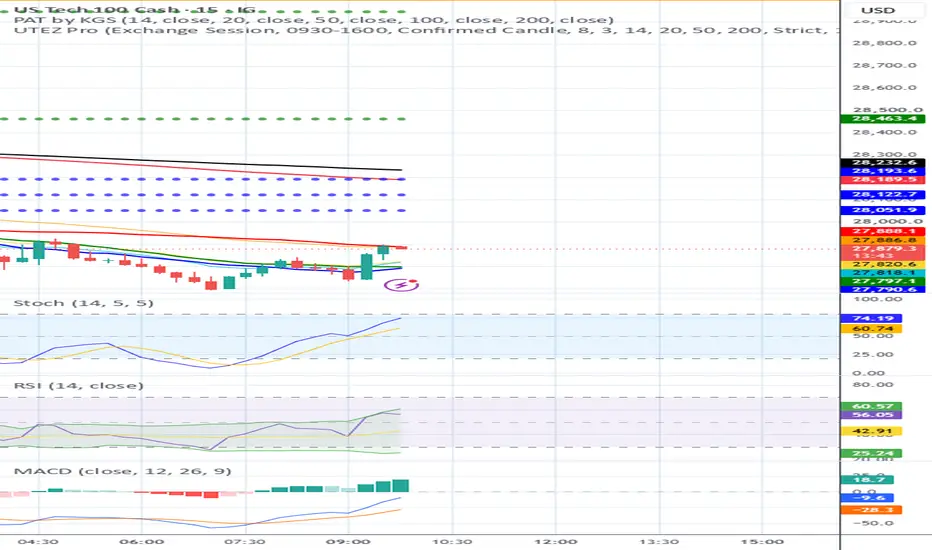Click the tallest MACD histogram bar
The width and height of the screenshot is (932, 550).
click(401, 486)
